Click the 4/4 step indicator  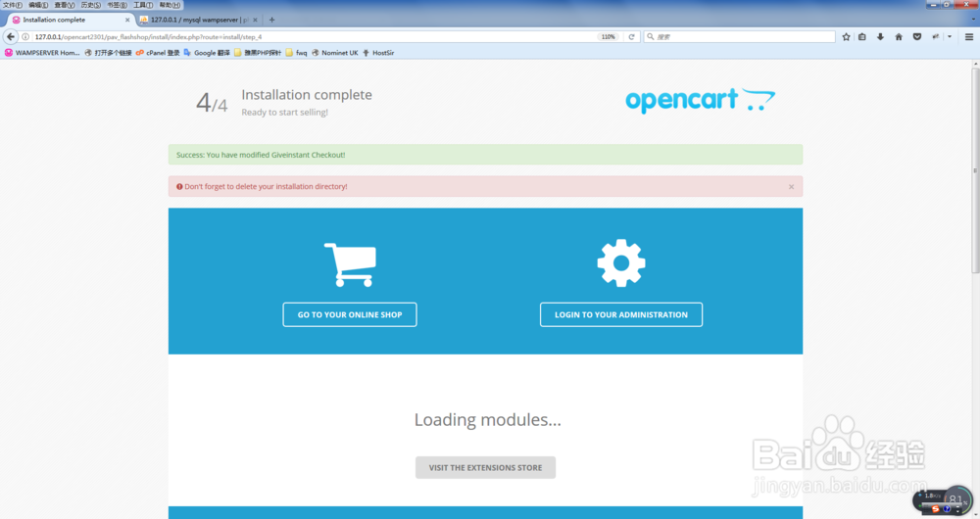coord(212,103)
